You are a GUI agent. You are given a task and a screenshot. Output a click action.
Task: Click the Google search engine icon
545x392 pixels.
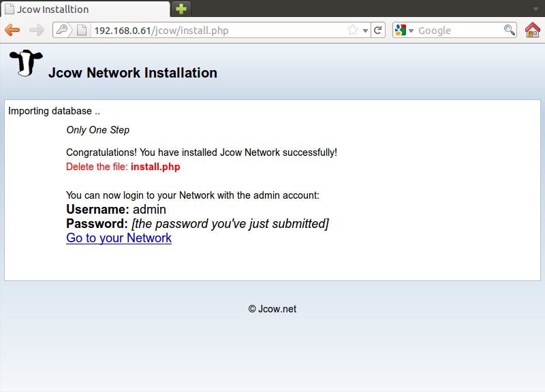tap(401, 30)
